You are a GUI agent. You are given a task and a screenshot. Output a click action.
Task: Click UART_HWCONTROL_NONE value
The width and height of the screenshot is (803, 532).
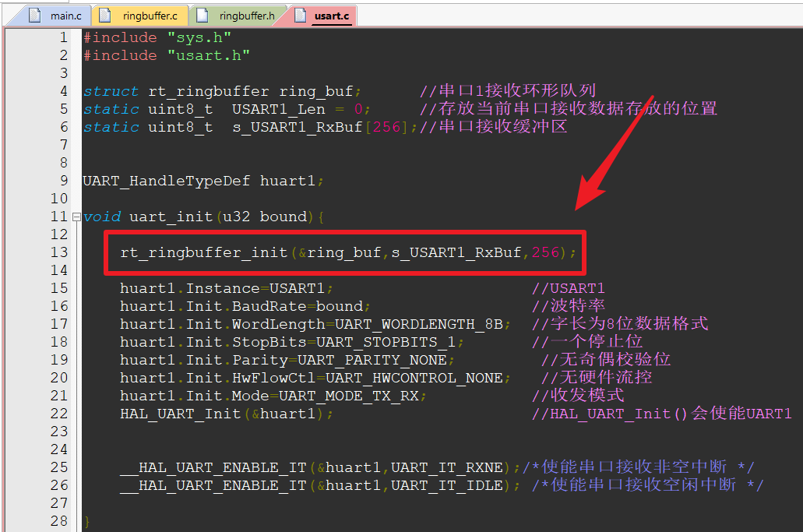pyautogui.click(x=414, y=379)
